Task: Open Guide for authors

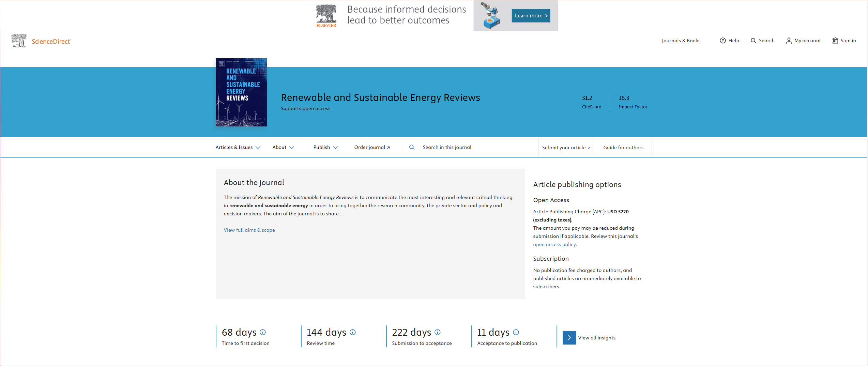Action: point(623,148)
